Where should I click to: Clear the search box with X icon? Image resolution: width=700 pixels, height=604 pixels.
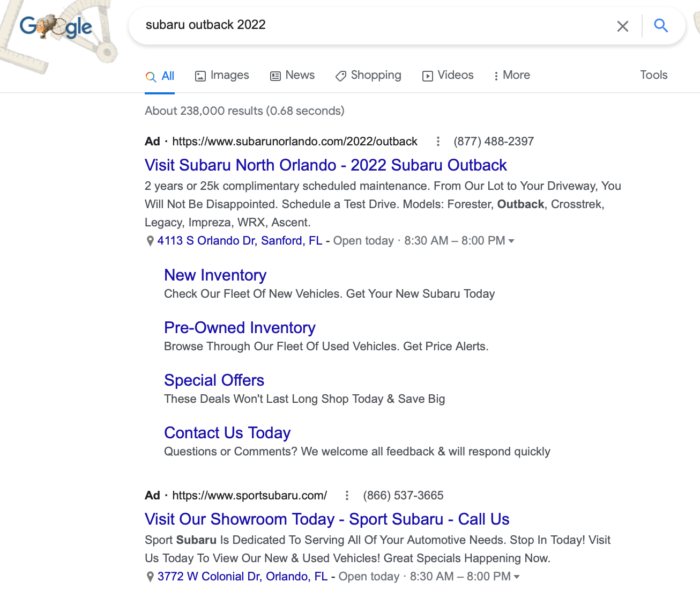(x=623, y=26)
